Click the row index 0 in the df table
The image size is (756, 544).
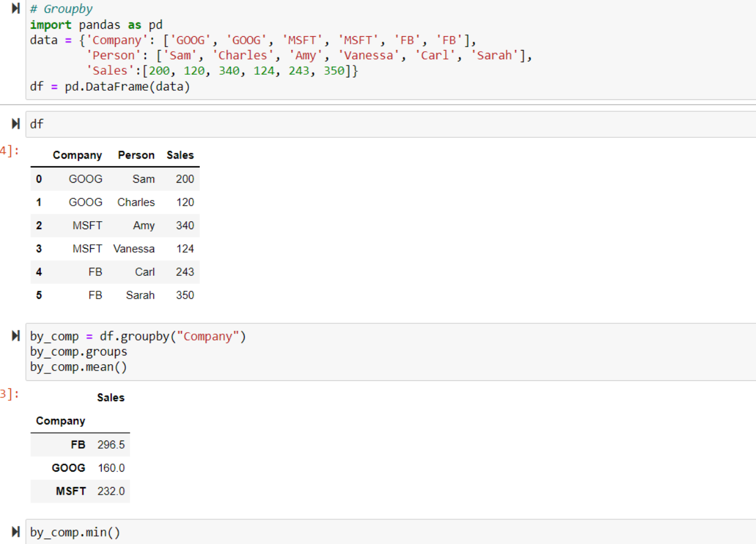tap(38, 179)
